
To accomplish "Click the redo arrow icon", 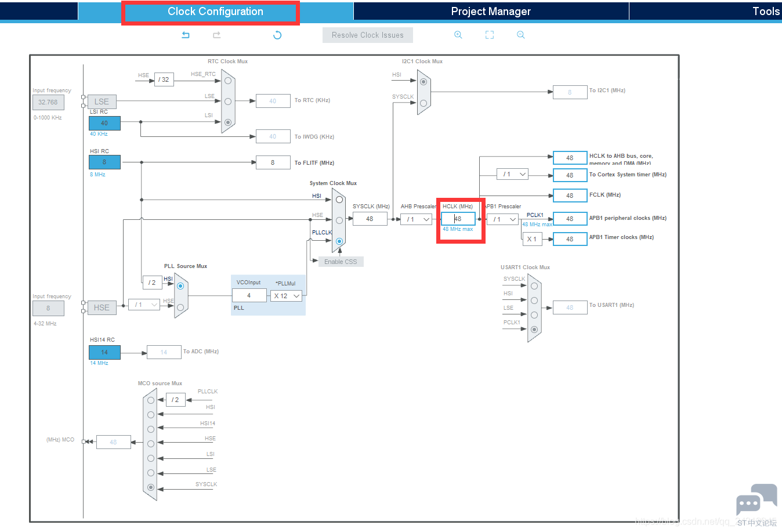I will (x=216, y=35).
